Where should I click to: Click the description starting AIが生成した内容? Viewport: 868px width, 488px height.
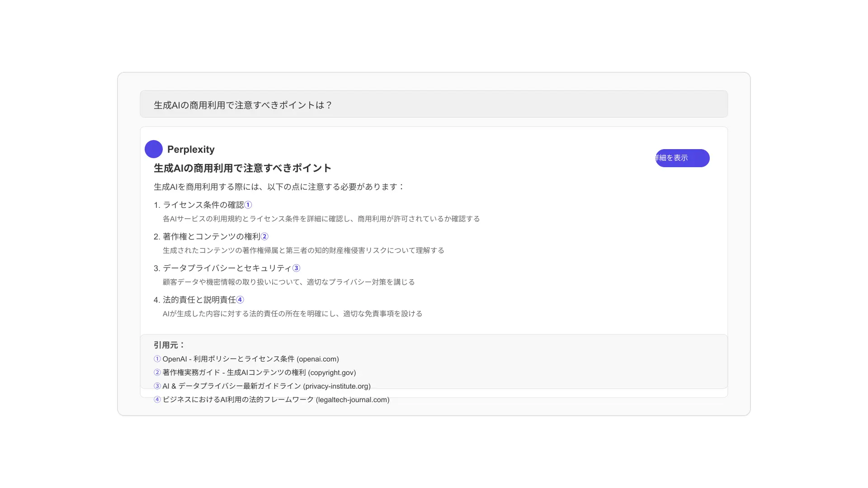pyautogui.click(x=292, y=314)
